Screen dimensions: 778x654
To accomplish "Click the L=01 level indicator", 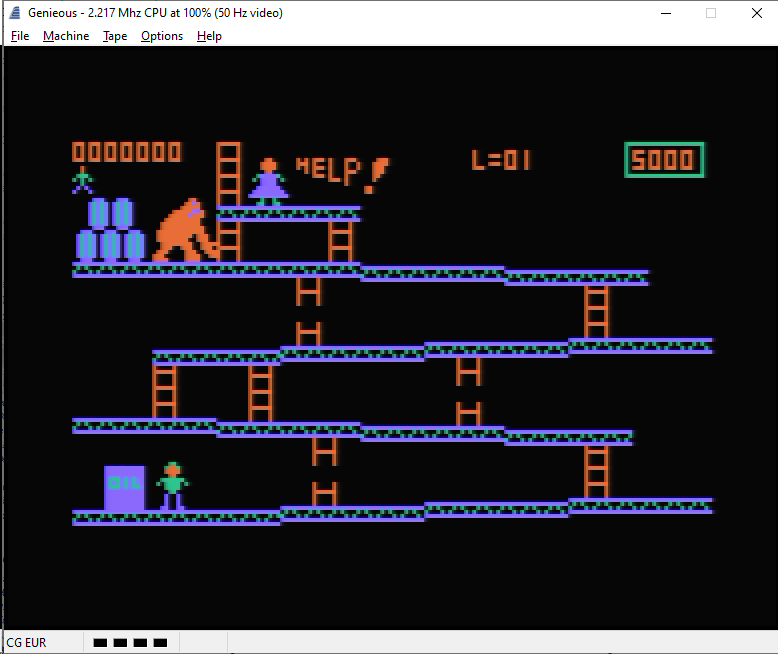I will tap(501, 160).
